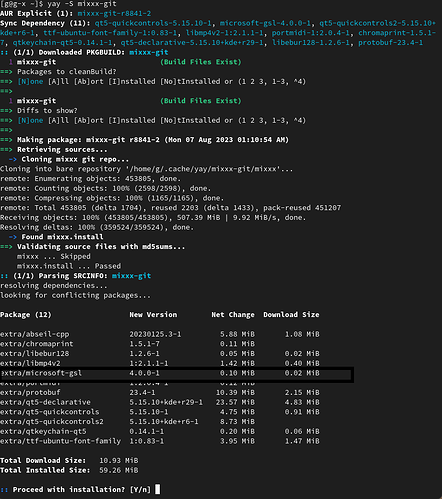Click the protobuf-23.4-1 dependency name
442x499 pixels.
click(x=391, y=42)
